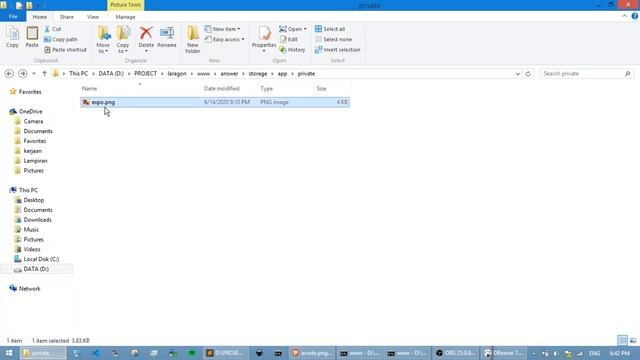640x360 pixels.
Task: Click Invert selection
Action: (338, 49)
